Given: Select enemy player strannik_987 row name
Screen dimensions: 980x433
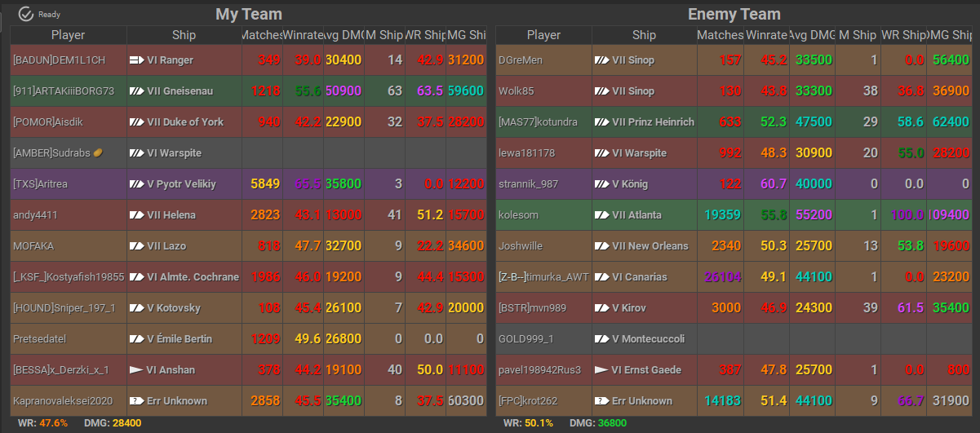Looking at the screenshot, I should tap(528, 184).
